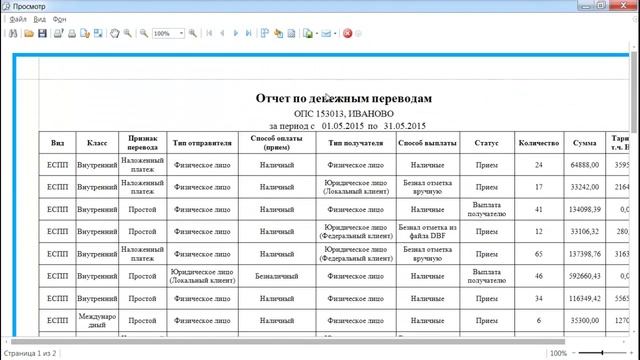Click the Международный class cell
640x360 pixels.
(97, 320)
